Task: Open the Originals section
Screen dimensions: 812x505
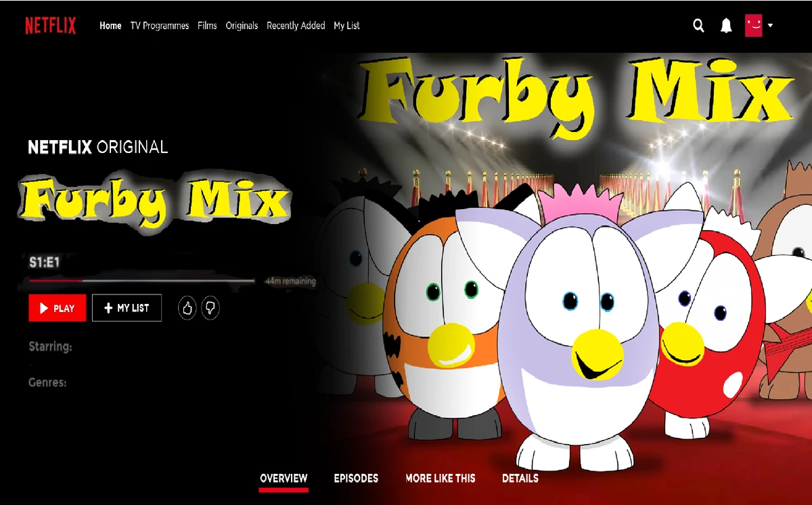Action: pos(242,26)
